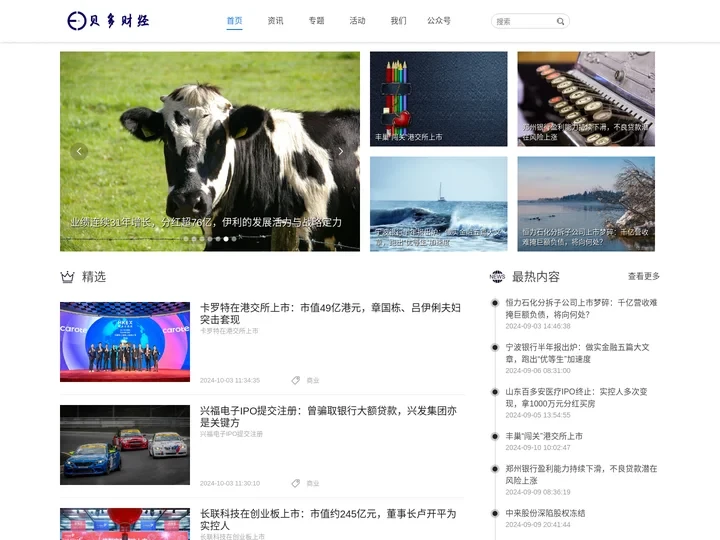Show previous carousel slide arrow
This screenshot has width=720, height=540.
pyautogui.click(x=79, y=151)
